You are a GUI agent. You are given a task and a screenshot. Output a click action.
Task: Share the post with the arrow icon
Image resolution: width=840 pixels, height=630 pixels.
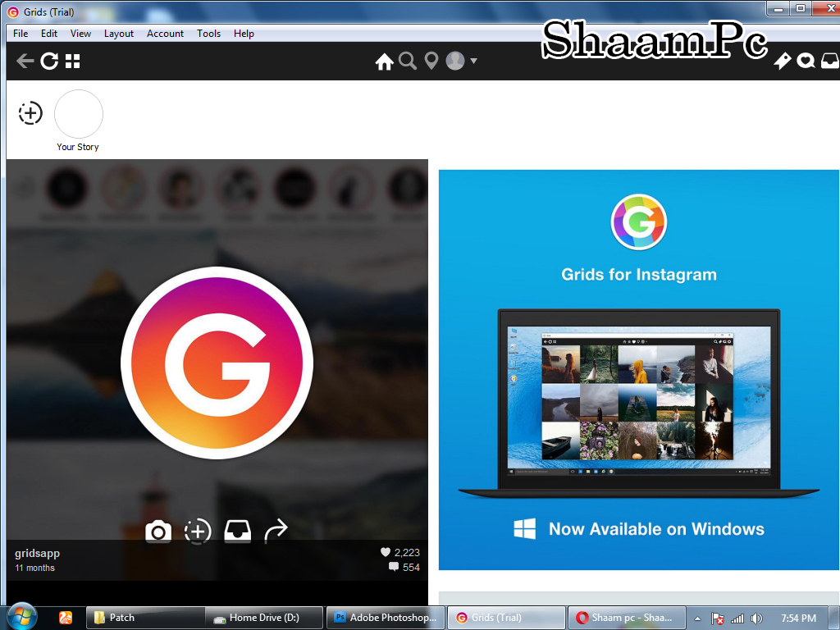pyautogui.click(x=276, y=531)
